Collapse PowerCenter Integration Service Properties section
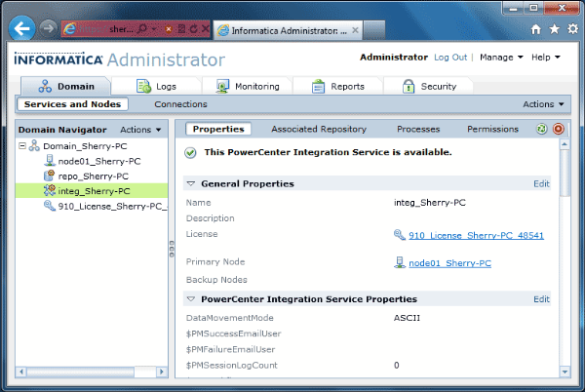The image size is (585, 392). pos(191,299)
